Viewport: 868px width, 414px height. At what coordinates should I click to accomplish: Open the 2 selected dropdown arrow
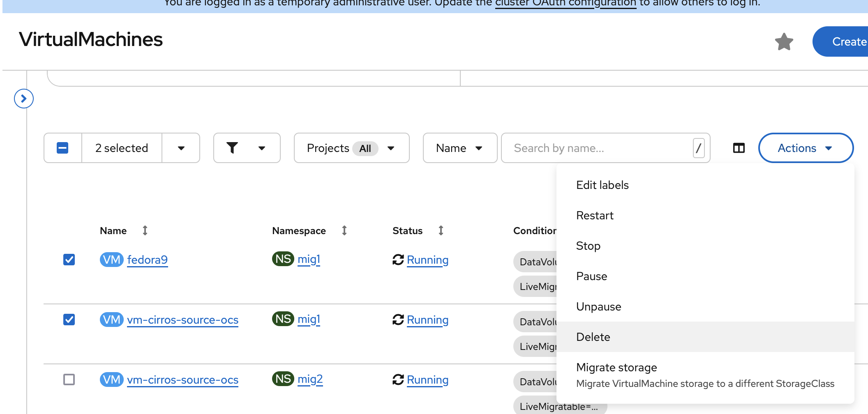(181, 148)
